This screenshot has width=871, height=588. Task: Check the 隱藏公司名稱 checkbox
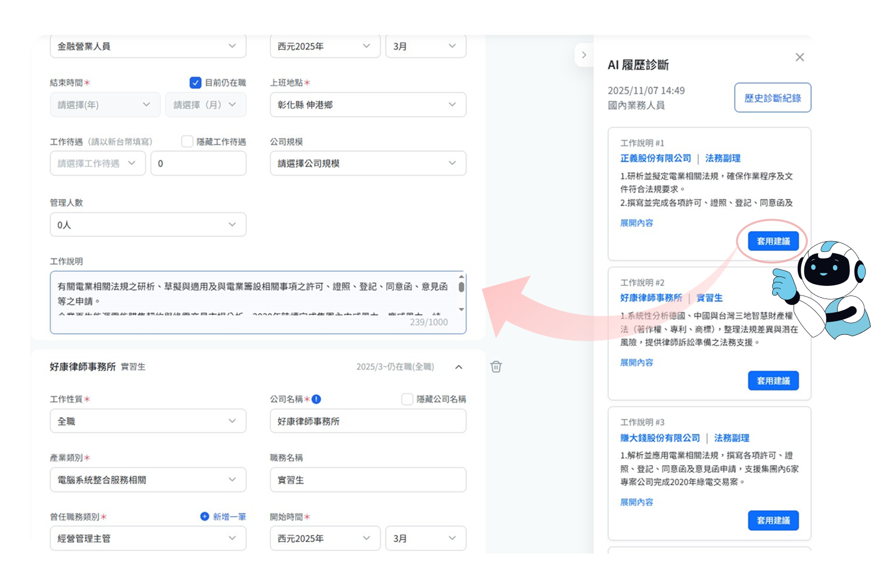tap(407, 399)
